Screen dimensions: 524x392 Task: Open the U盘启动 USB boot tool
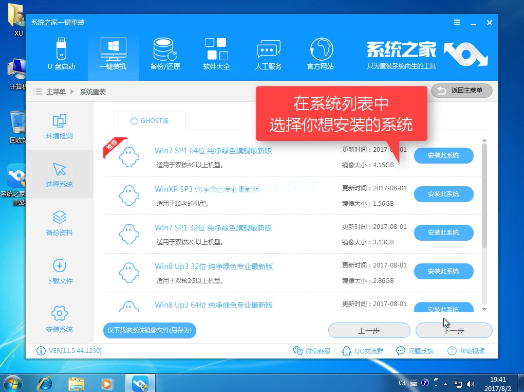61,53
